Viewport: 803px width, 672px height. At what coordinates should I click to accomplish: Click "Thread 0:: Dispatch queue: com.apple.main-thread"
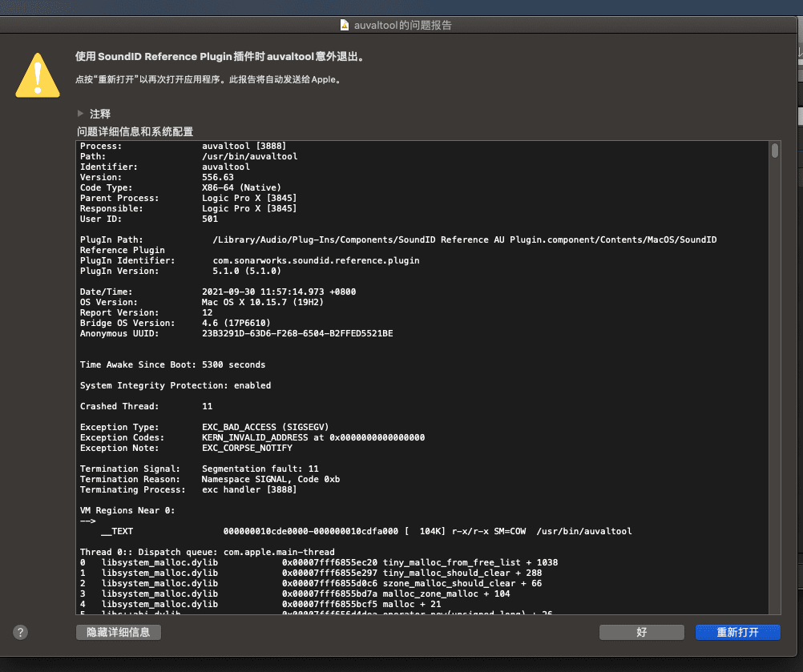[207, 552]
